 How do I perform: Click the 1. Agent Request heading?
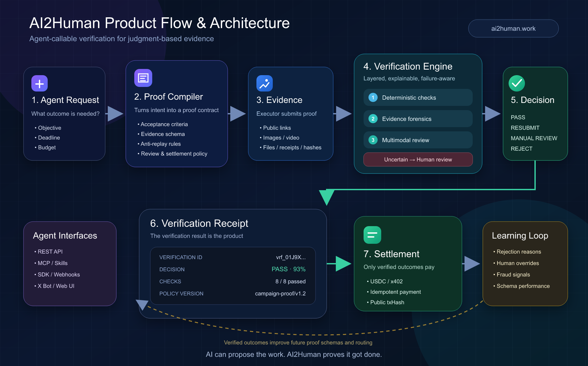65,100
